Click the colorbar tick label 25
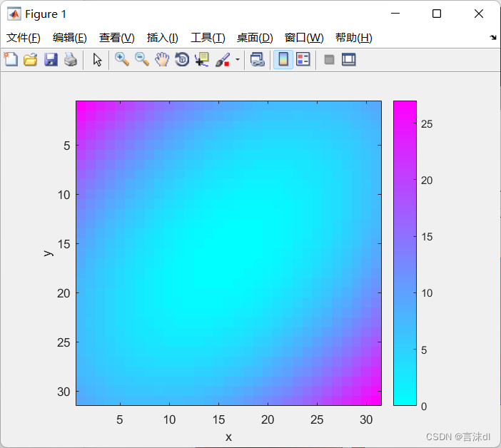This screenshot has width=501, height=448. click(427, 124)
